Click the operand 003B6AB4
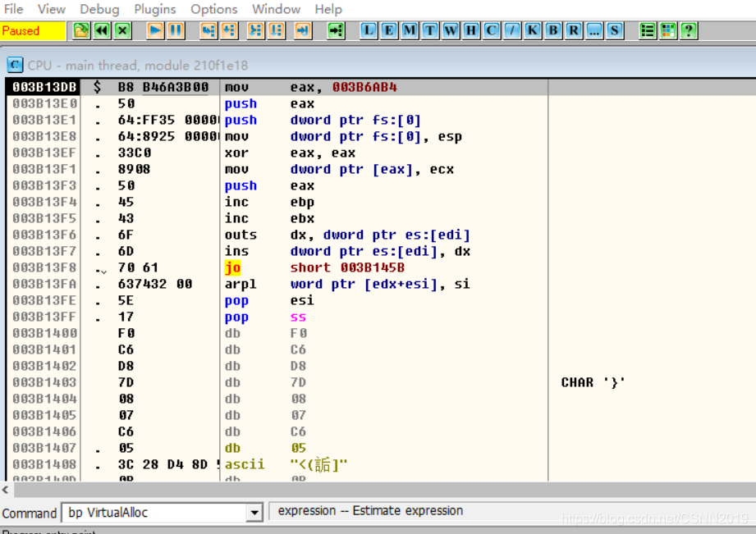 point(364,87)
